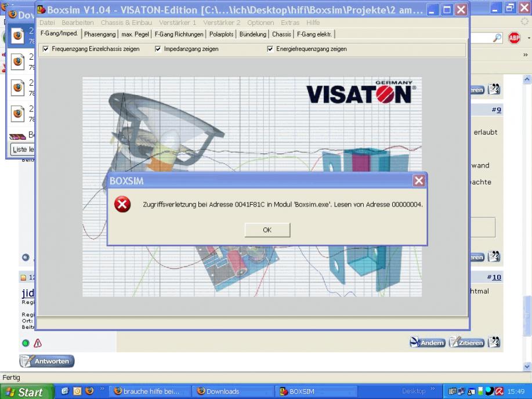The image size is (532, 399).
Task: Switch to the Downloads taskbar window
Action: [233, 391]
